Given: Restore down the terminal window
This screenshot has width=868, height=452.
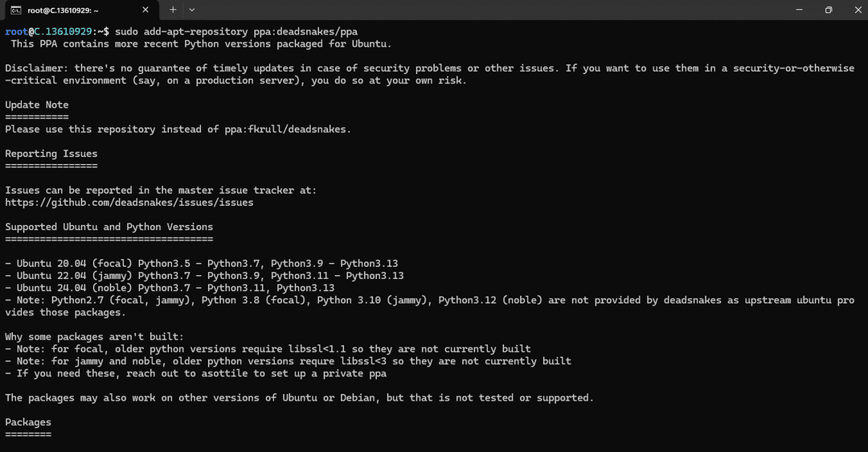Looking at the screenshot, I should tap(828, 10).
